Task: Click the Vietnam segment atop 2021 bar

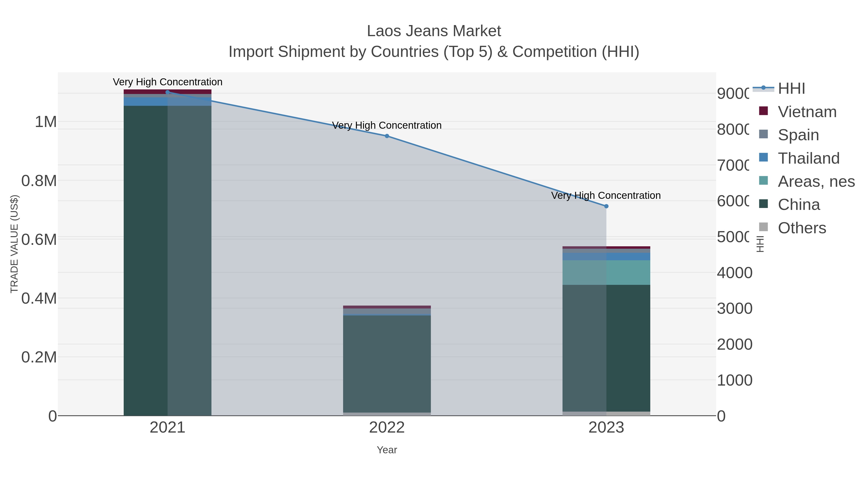Action: point(168,92)
